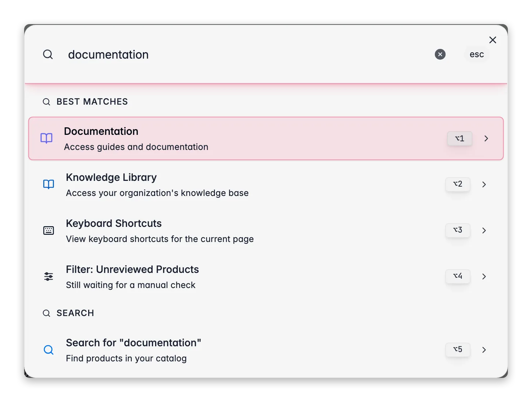This screenshot has width=532, height=402.
Task: Click "Find products in your catalog" text
Action: (126, 358)
